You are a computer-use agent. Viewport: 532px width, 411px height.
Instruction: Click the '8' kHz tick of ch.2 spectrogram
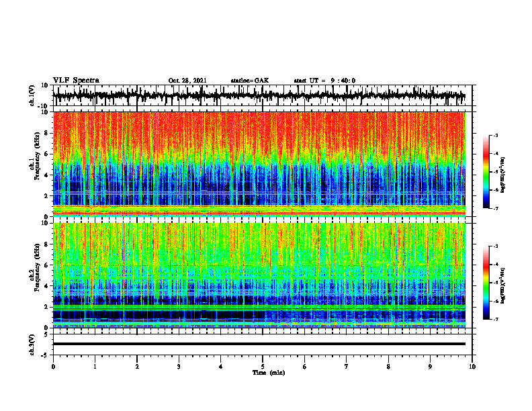pyautogui.click(x=46, y=244)
